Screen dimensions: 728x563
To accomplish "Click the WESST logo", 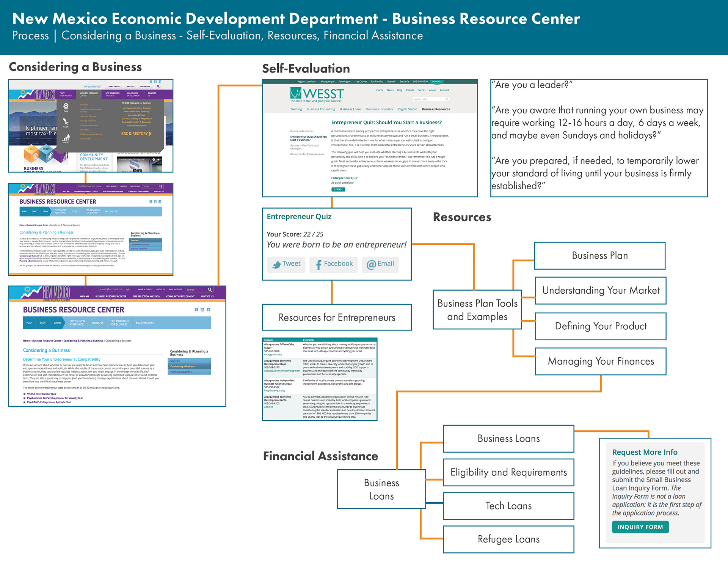I will coord(317,94).
